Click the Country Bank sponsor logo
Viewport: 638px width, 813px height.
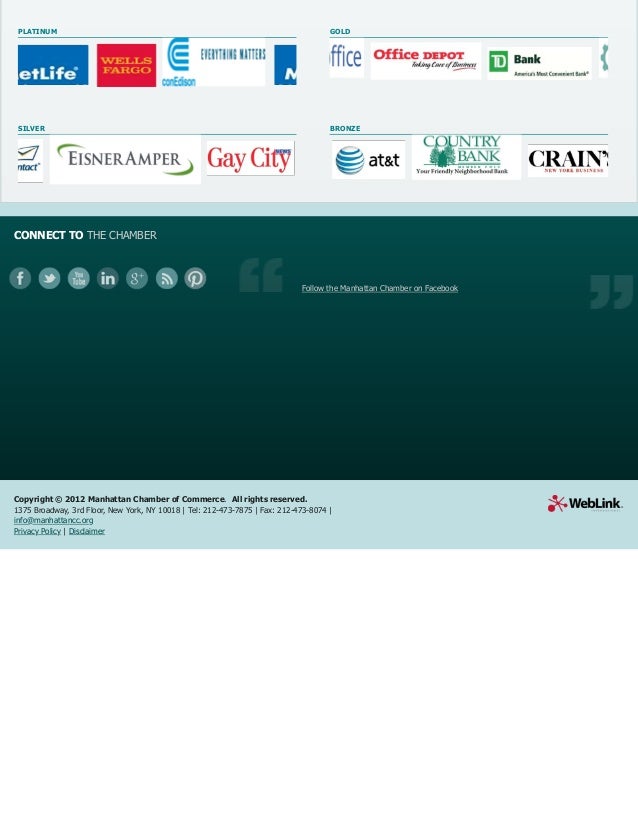(x=466, y=157)
